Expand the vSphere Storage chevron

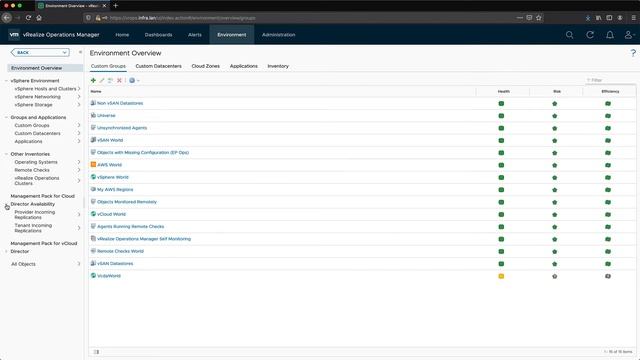[x=79, y=105]
